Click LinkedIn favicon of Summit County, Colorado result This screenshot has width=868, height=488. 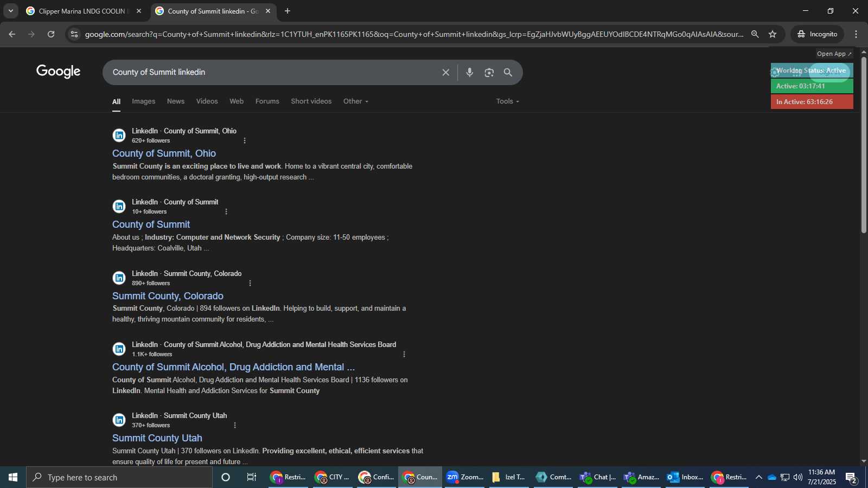coord(119,278)
